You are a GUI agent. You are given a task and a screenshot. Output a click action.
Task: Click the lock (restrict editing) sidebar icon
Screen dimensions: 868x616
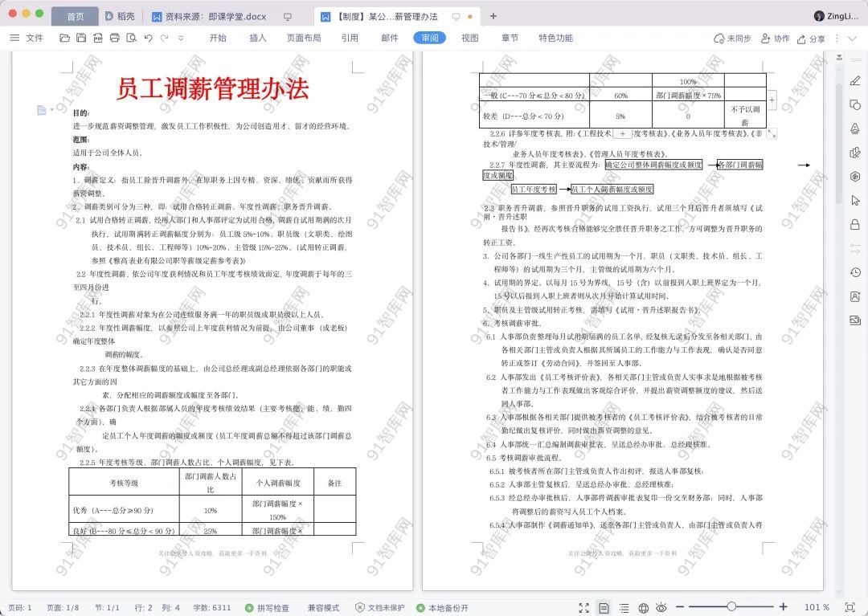854,224
